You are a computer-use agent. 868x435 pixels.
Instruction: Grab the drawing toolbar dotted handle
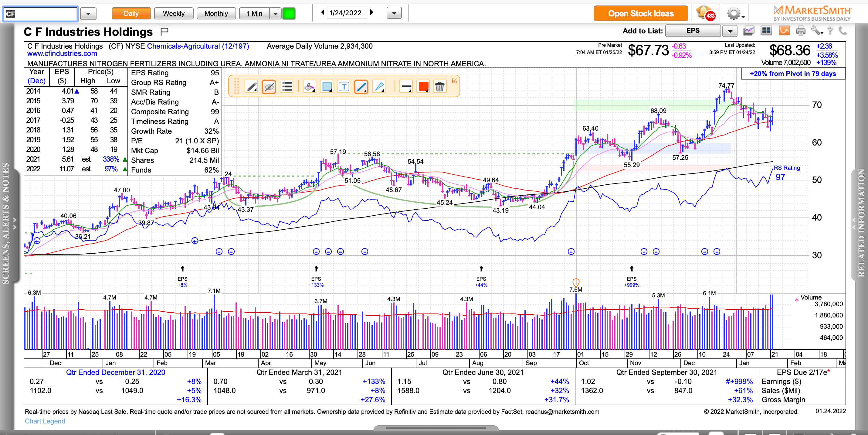tap(236, 86)
